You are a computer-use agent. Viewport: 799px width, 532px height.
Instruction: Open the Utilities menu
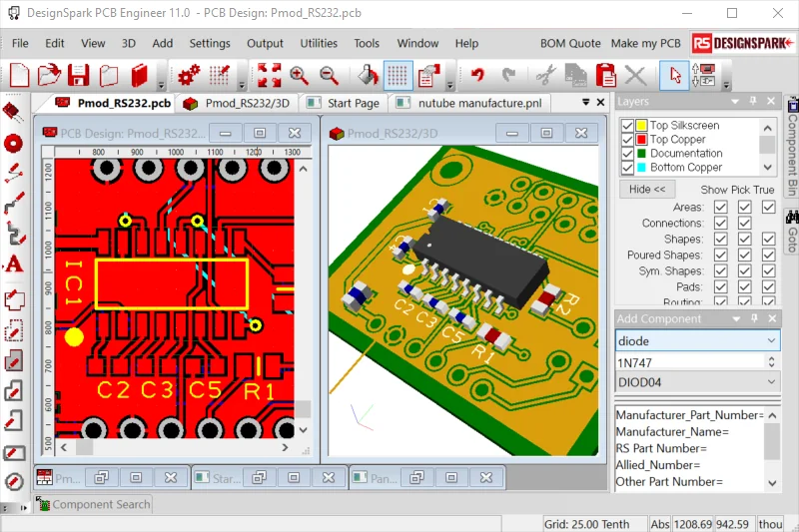pos(319,43)
